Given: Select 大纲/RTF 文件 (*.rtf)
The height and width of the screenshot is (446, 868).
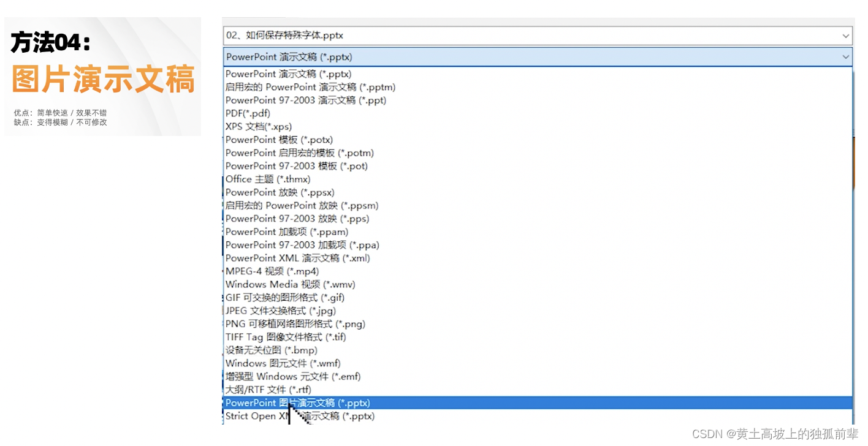Looking at the screenshot, I should (538, 390).
